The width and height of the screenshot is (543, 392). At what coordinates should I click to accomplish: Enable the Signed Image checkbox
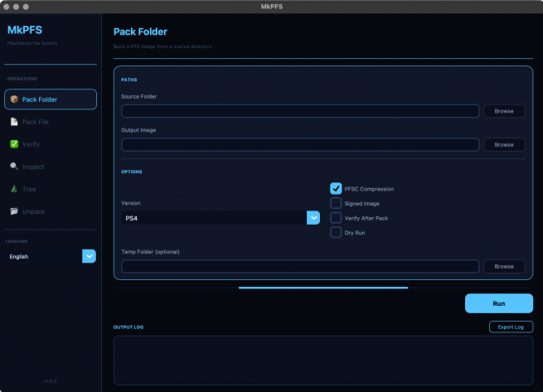(x=336, y=203)
